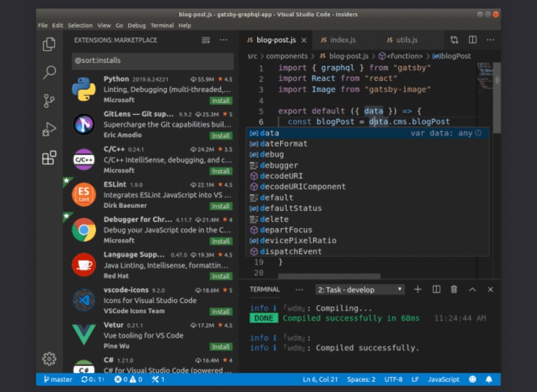The height and width of the screenshot is (392, 537).
Task: Click the feedback smiley in status bar
Action: (473, 380)
